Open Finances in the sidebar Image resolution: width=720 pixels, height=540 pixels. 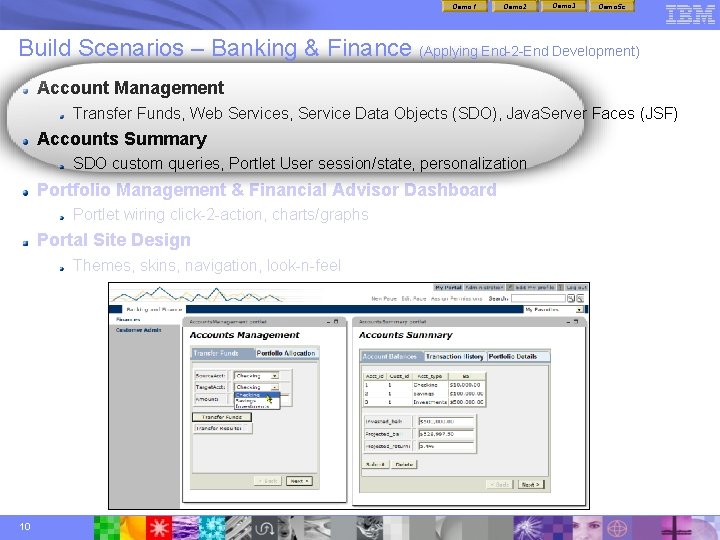point(128,320)
